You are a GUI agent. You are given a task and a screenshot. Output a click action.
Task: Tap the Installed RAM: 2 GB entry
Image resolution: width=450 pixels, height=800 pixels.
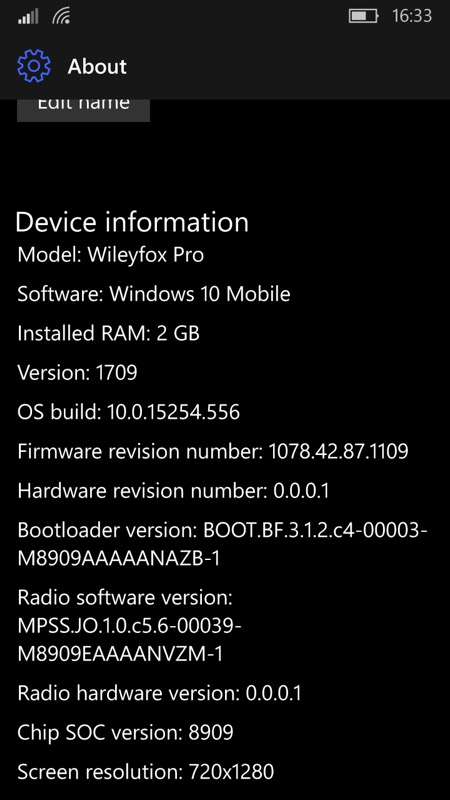click(108, 333)
